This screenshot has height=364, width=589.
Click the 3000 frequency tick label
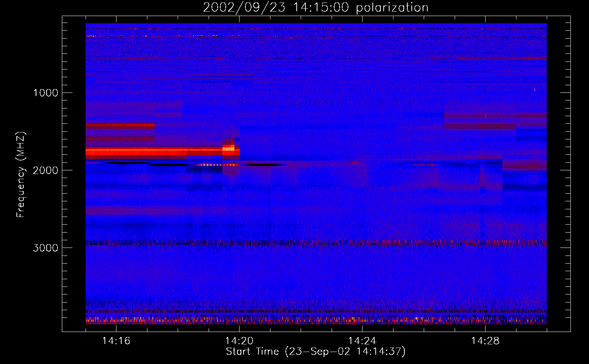pos(46,248)
